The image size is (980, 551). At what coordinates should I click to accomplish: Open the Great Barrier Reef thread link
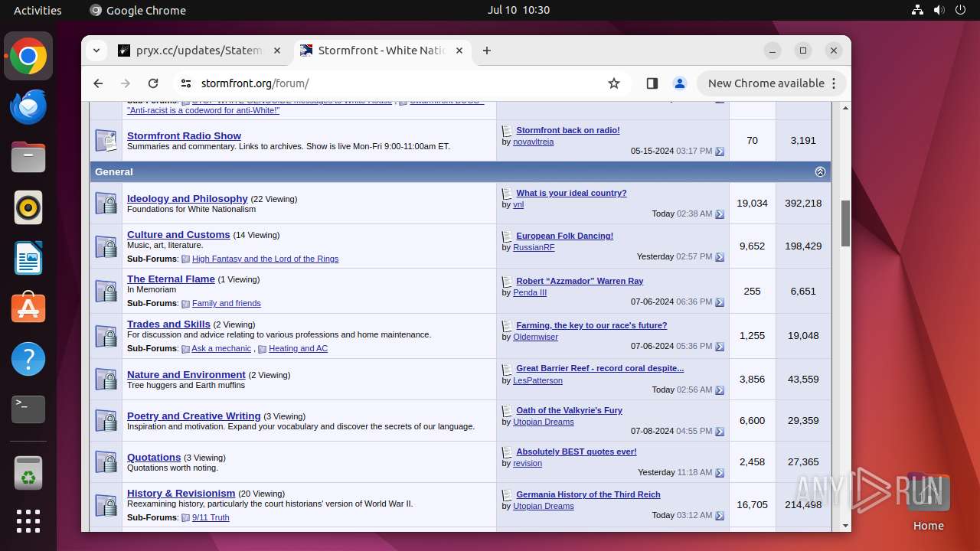click(x=600, y=368)
